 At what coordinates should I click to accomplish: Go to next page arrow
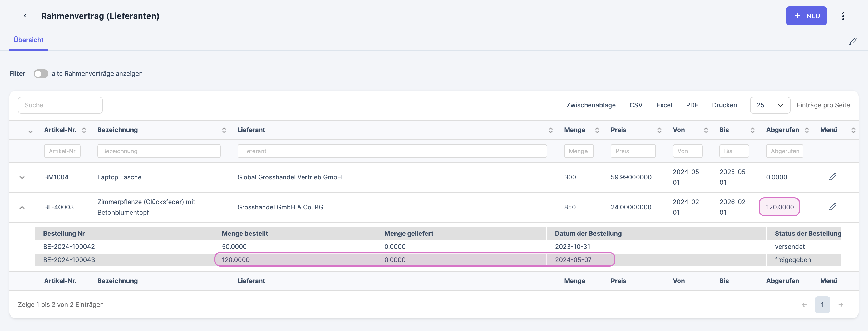(x=841, y=304)
